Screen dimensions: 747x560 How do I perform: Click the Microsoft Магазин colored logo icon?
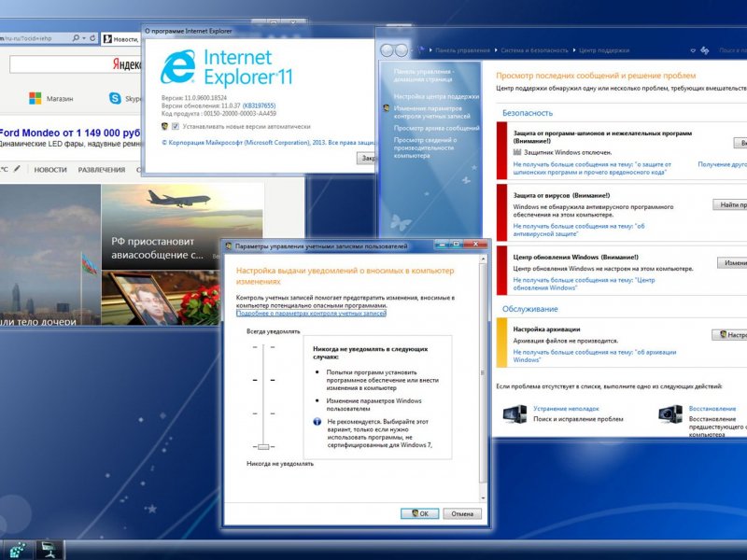pyautogui.click(x=35, y=98)
